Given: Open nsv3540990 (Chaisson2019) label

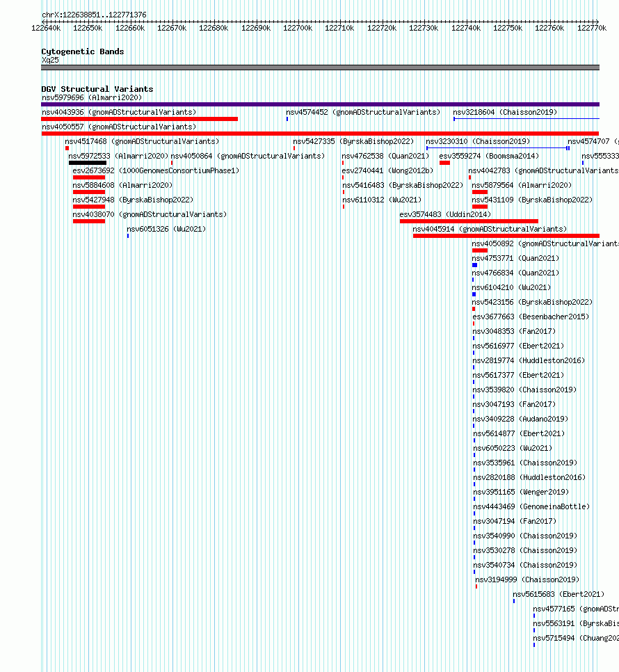Looking at the screenshot, I should (x=526, y=535).
